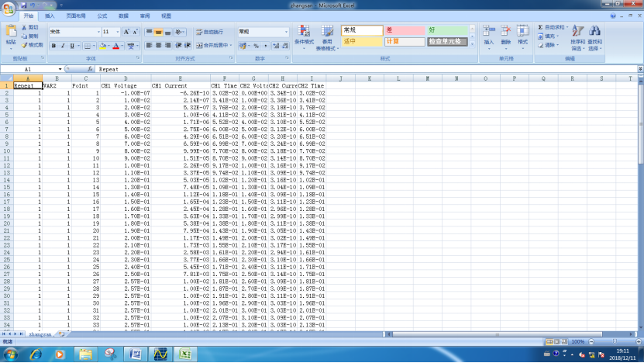644x363 pixels.
Task: Apply the Good (好) cell style
Action: pos(447,30)
